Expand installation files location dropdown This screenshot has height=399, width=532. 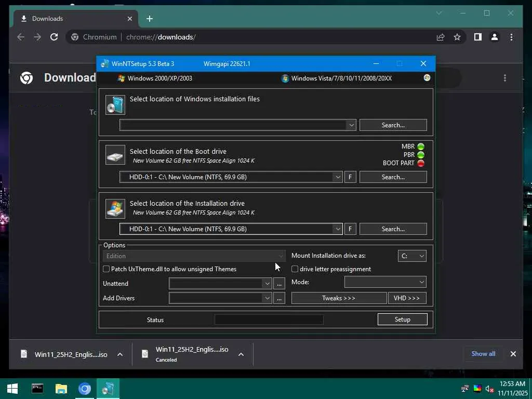click(352, 125)
